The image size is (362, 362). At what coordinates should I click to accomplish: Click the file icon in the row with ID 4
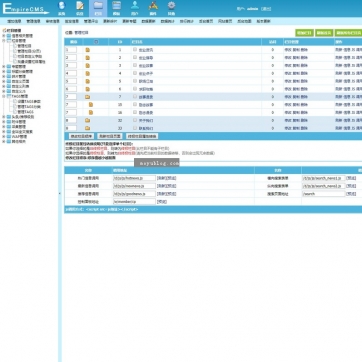[x=88, y=73]
